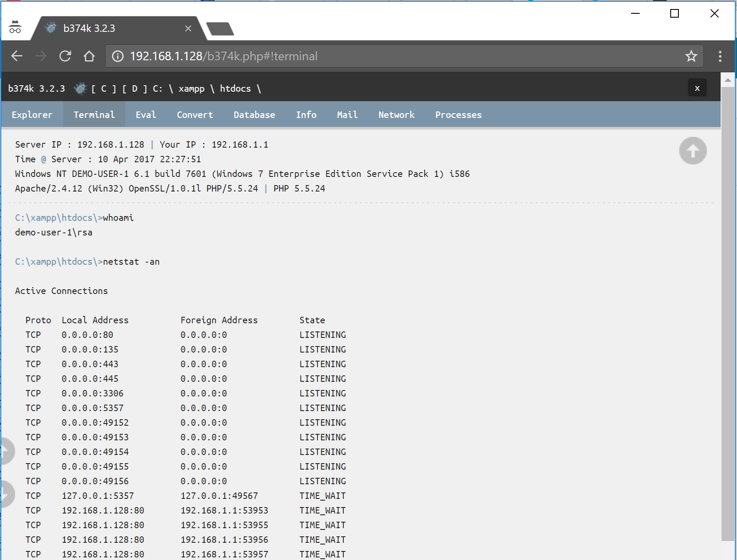Switch to the Explorer tab
Viewport: 737px width, 560px height.
tap(32, 114)
